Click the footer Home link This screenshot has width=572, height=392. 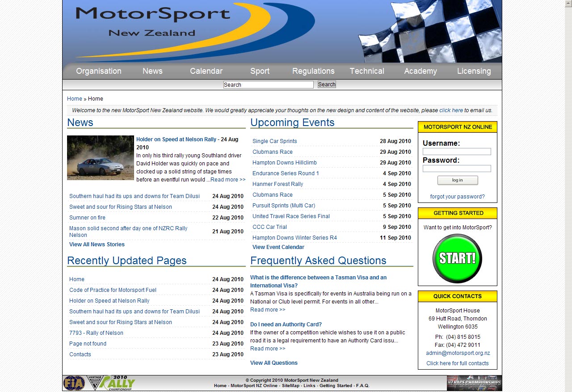220,386
